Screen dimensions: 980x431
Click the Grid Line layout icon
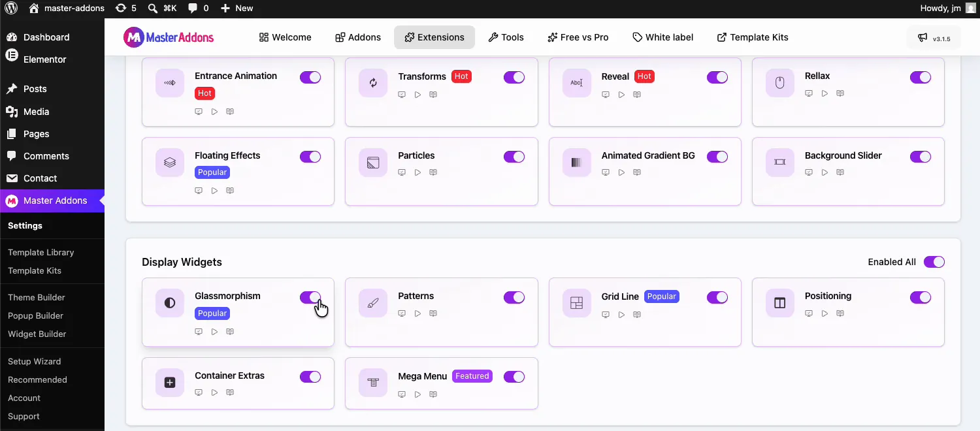coord(576,303)
